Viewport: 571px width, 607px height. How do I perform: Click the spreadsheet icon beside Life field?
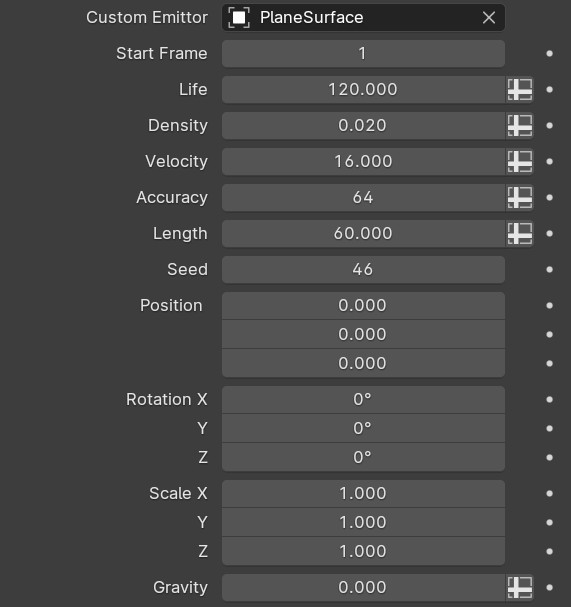point(520,89)
